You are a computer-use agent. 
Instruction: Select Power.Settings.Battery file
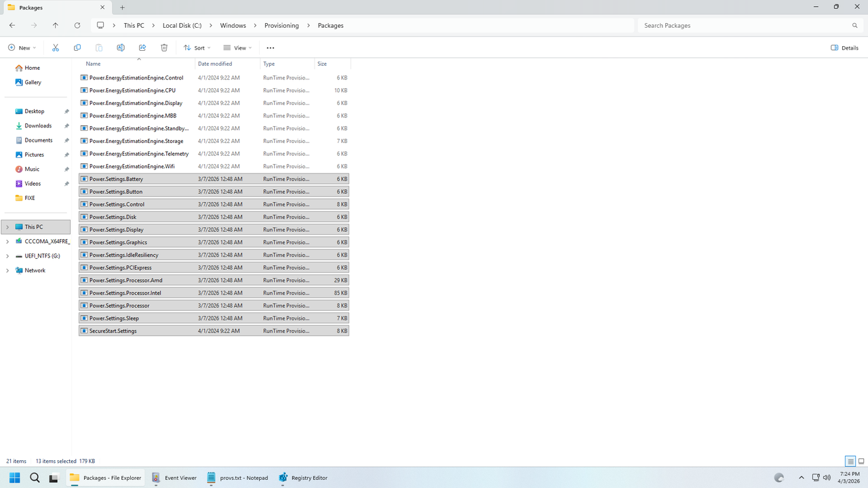pyautogui.click(x=214, y=179)
